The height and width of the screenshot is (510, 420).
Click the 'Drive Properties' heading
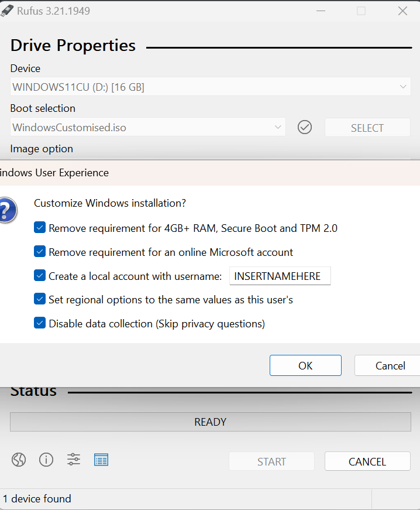point(73,45)
